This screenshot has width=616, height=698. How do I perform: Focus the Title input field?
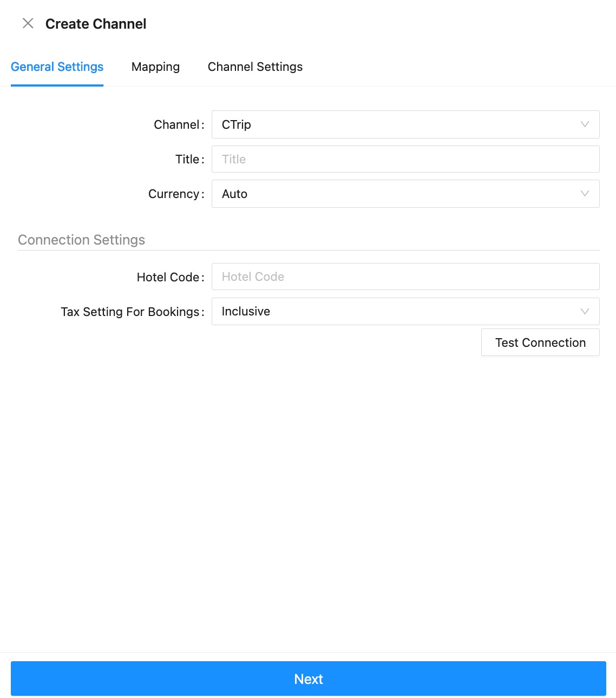[x=405, y=159]
